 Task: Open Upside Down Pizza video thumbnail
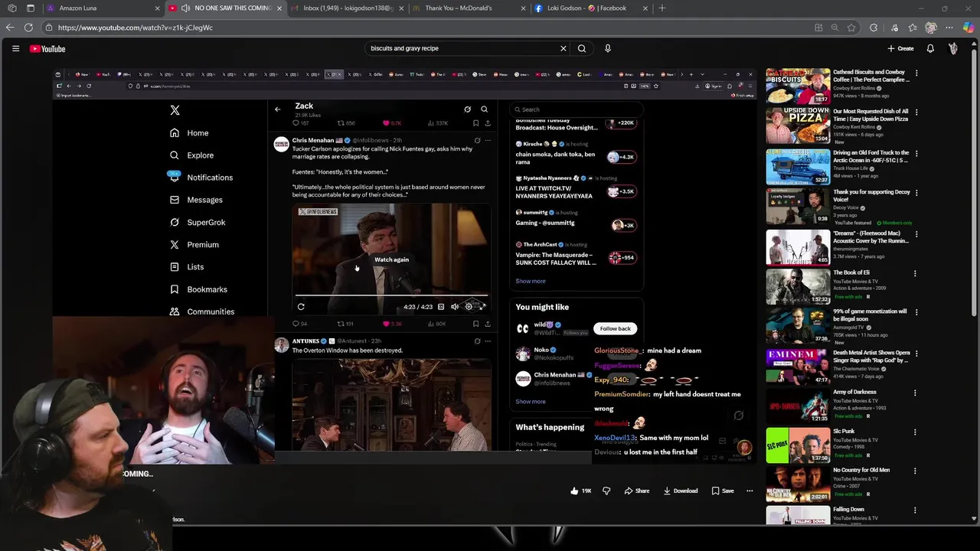point(798,126)
